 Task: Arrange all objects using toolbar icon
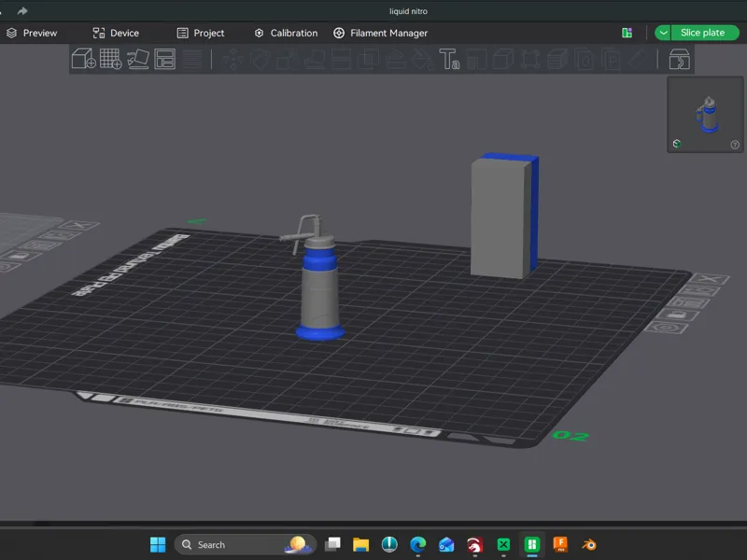pyautogui.click(x=165, y=59)
